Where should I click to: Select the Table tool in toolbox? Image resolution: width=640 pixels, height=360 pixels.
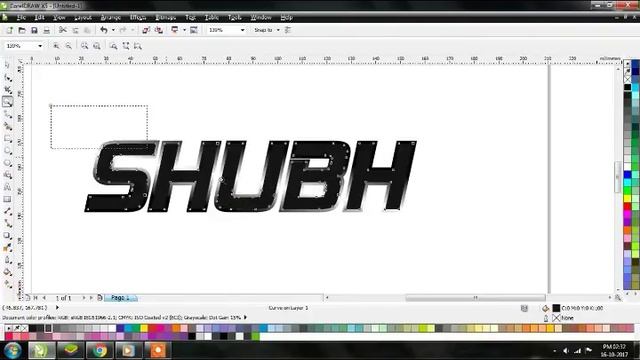pyautogui.click(x=7, y=199)
